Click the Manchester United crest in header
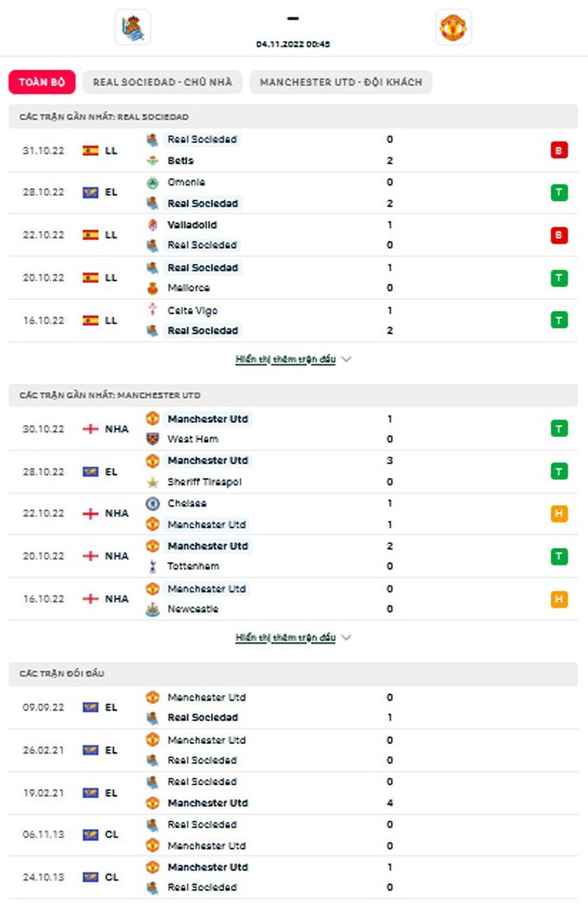The image size is (588, 915). coord(454,28)
